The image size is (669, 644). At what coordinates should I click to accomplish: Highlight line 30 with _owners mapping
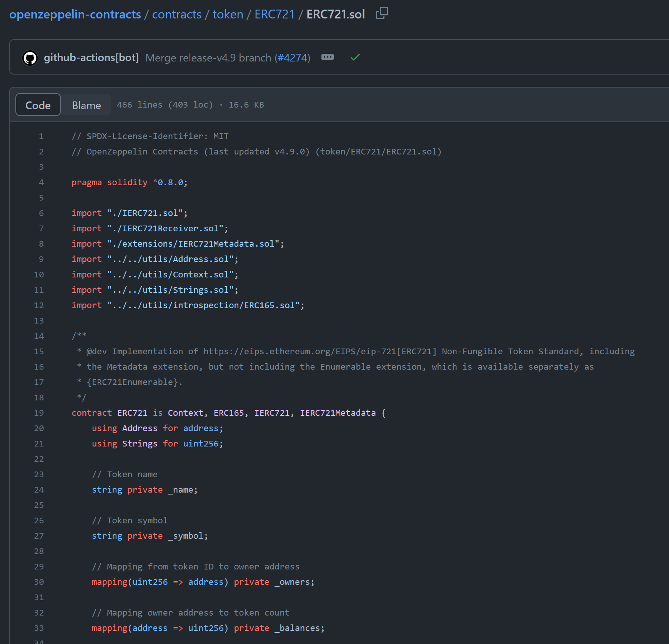pyautogui.click(x=39, y=582)
